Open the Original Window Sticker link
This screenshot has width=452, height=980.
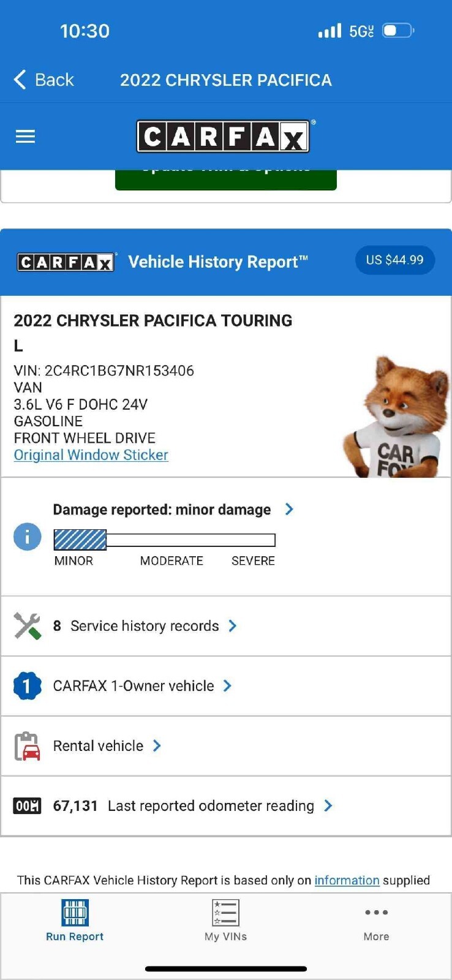pyautogui.click(x=91, y=455)
